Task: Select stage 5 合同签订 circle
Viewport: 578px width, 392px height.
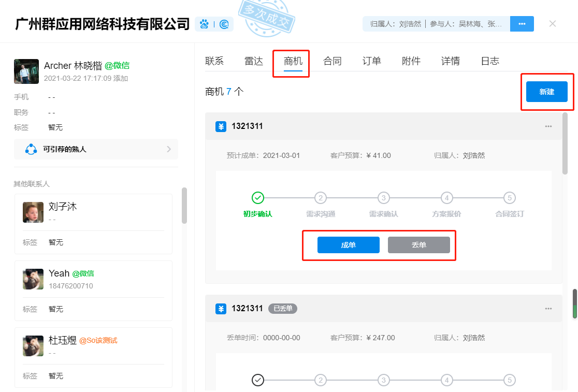Action: click(x=510, y=198)
